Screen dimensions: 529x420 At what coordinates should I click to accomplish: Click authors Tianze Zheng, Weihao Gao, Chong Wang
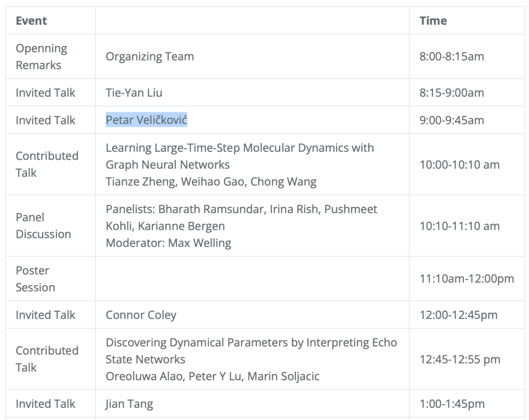click(x=211, y=182)
